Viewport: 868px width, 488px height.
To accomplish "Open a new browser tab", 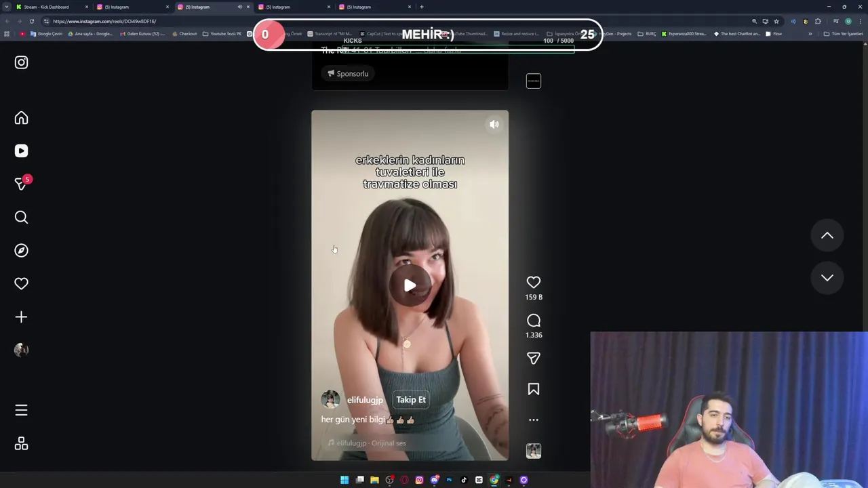I will pos(422,7).
